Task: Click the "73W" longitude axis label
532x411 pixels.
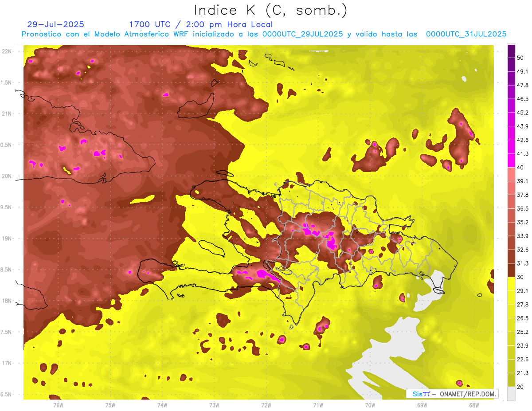Action: [214, 405]
